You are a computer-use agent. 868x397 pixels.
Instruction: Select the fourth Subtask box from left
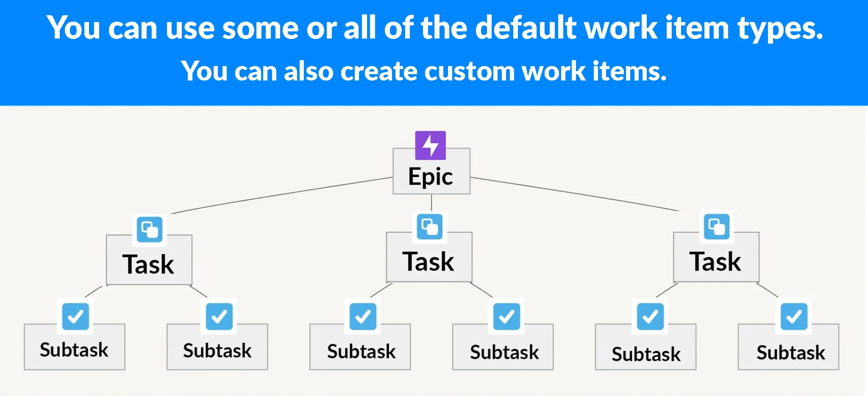tap(503, 347)
